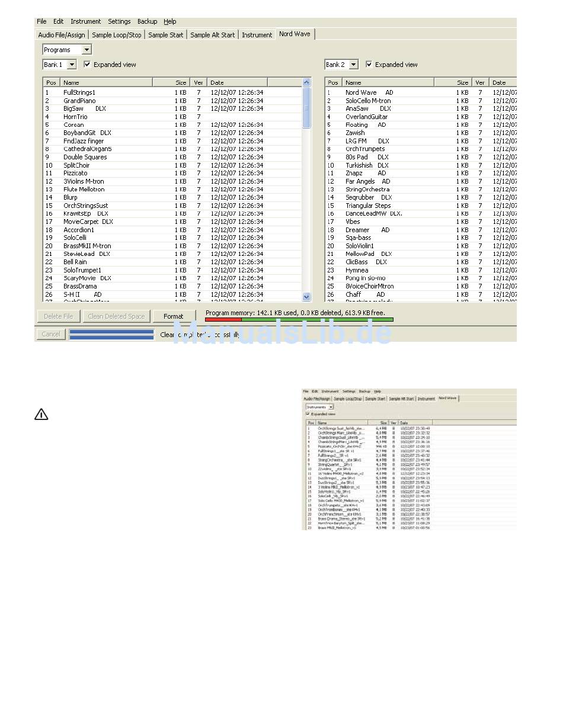The width and height of the screenshot is (563, 728).
Task: Click scroll-up arrow of the Bank 1 list
Action: (306, 83)
